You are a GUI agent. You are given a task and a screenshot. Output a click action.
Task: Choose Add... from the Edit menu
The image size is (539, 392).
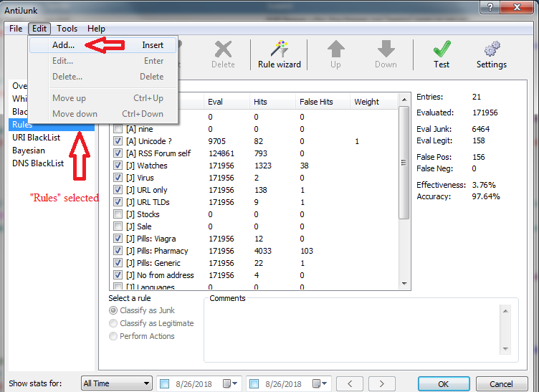[102, 45]
